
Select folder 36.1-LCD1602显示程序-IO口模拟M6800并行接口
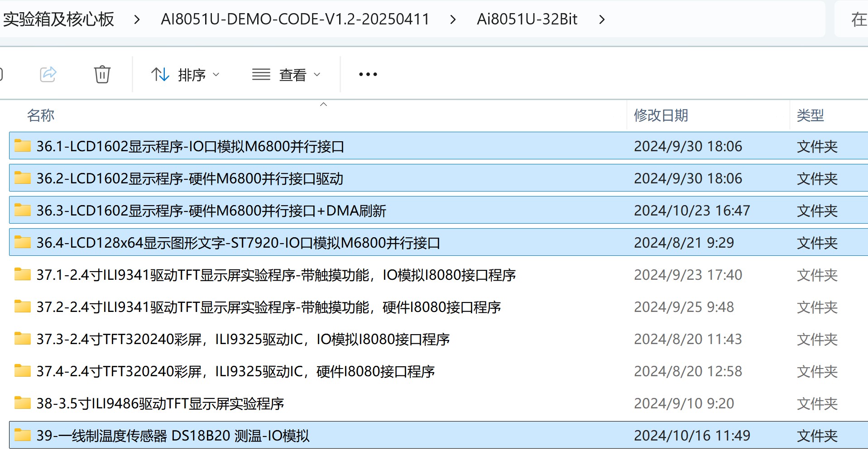[438, 146]
